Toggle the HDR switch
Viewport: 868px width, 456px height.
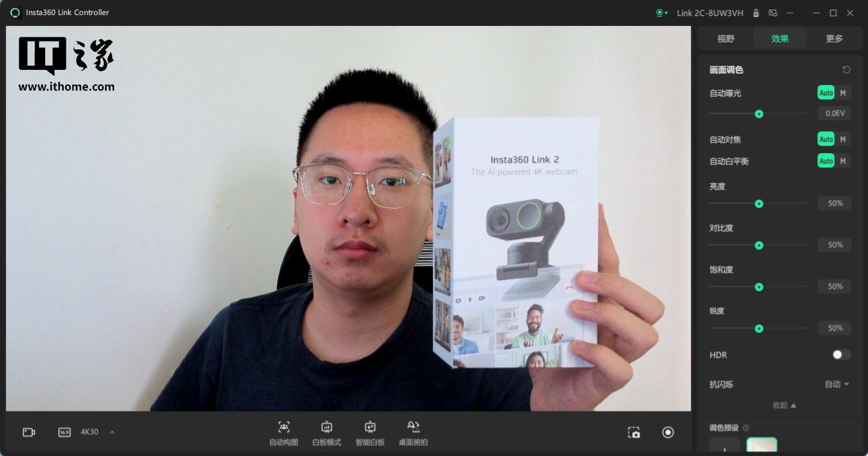point(841,355)
